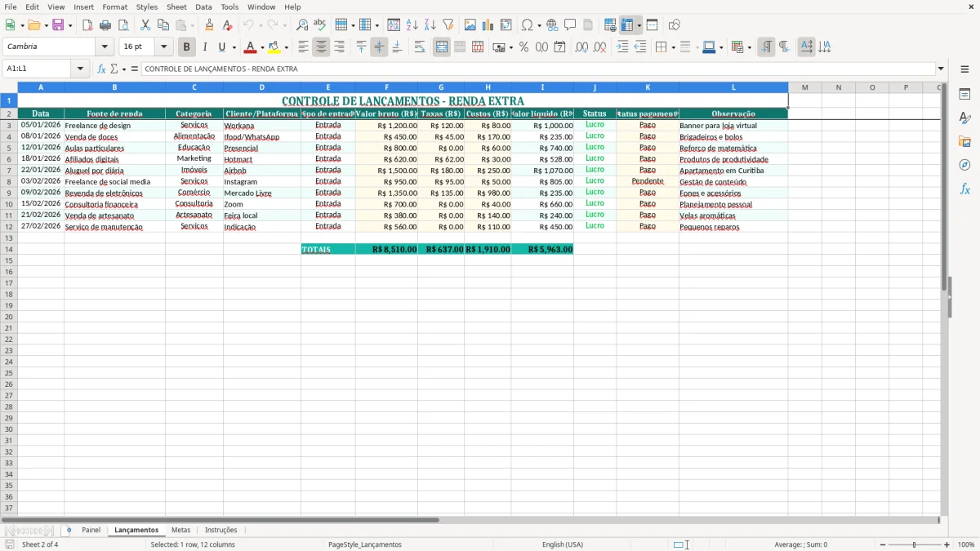This screenshot has width=980, height=551.
Task: Toggle Align Right
Action: pos(339,47)
